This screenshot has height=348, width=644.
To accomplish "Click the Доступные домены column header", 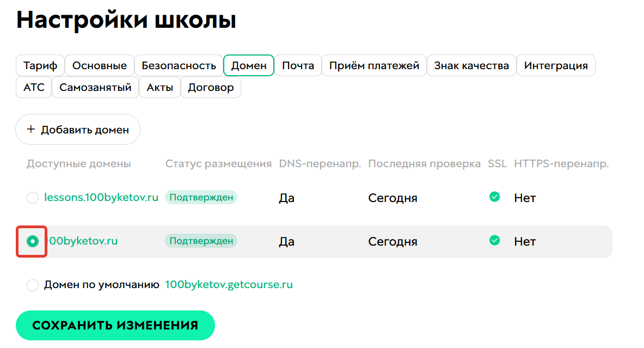I will point(79,163).
